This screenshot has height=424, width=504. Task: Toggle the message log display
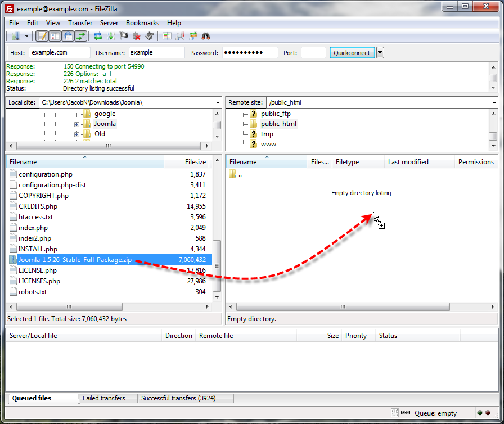pyautogui.click(x=42, y=37)
